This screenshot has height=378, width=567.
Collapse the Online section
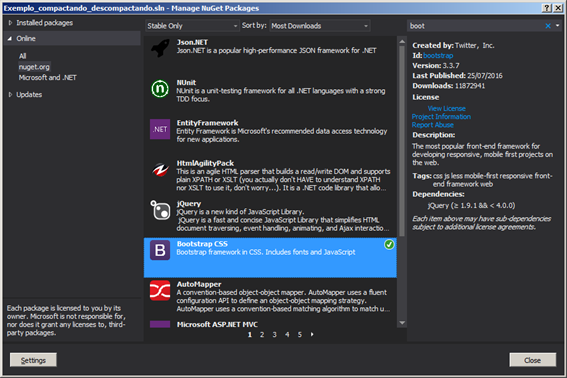tap(10, 38)
